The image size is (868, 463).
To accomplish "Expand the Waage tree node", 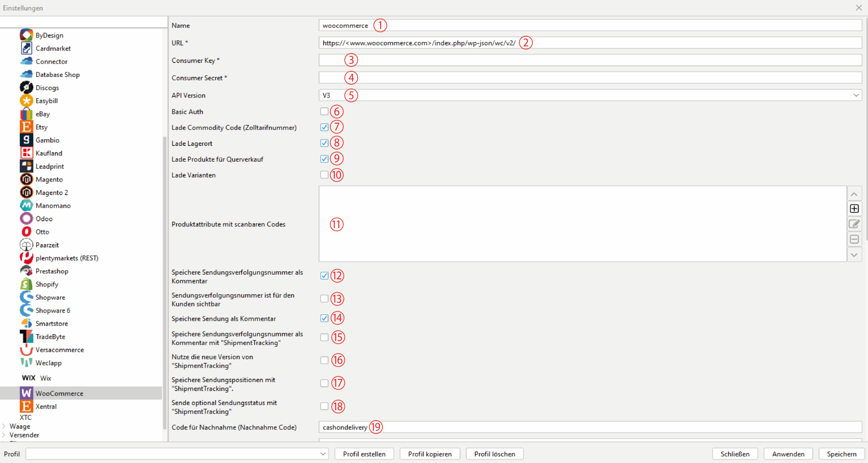I will point(4,426).
